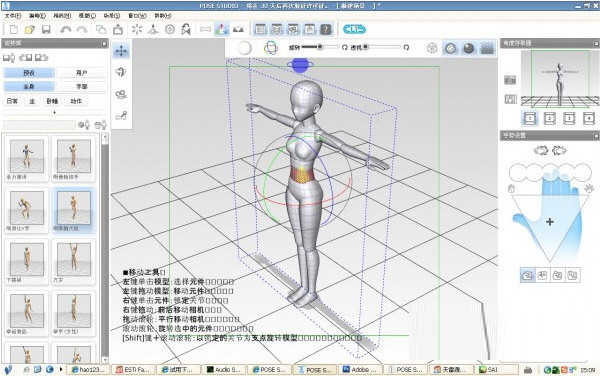Toggle the second panel layout toolbar button
This screenshot has width=600, height=380.
coord(277,29)
